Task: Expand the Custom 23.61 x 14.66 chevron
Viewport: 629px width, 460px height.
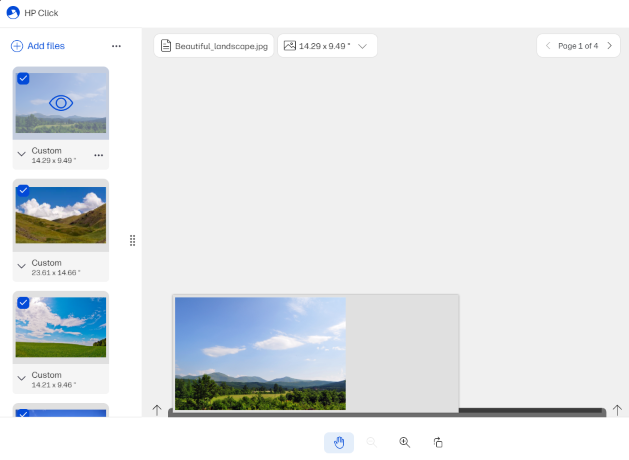Action: tap(22, 266)
